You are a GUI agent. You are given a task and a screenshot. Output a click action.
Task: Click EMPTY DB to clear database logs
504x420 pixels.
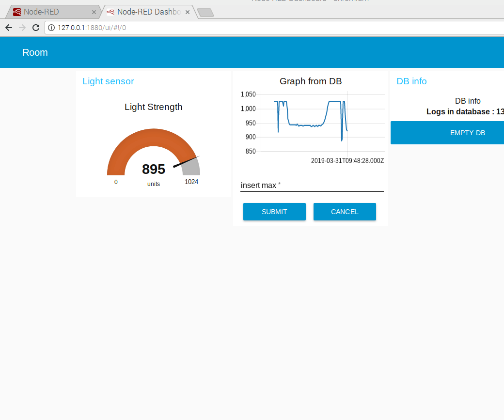(x=467, y=132)
